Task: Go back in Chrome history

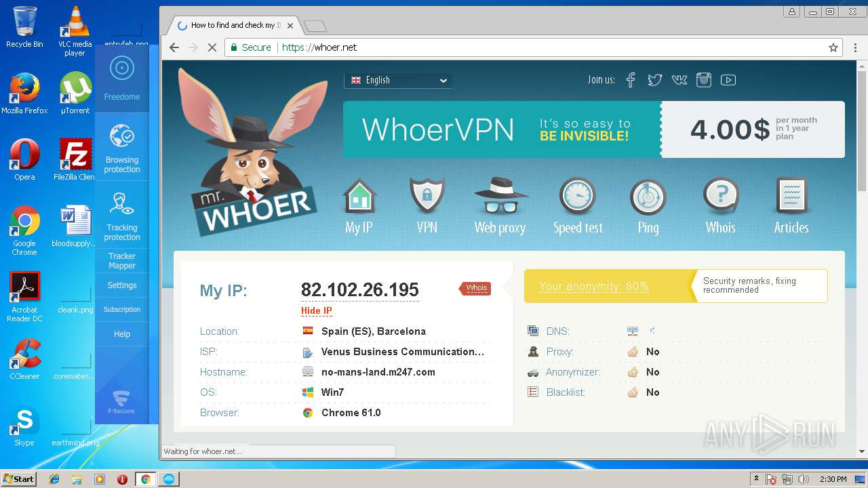Action: pos(174,47)
